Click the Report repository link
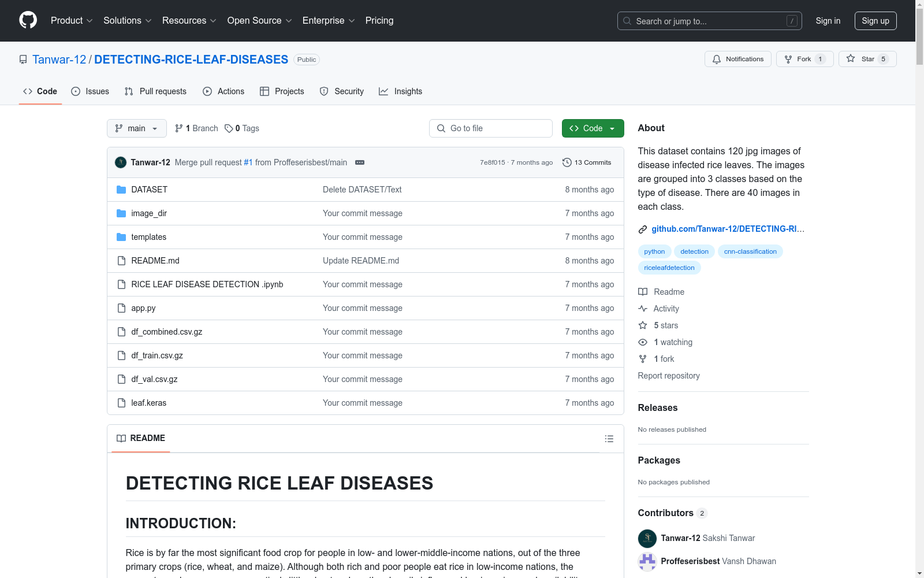 [669, 376]
